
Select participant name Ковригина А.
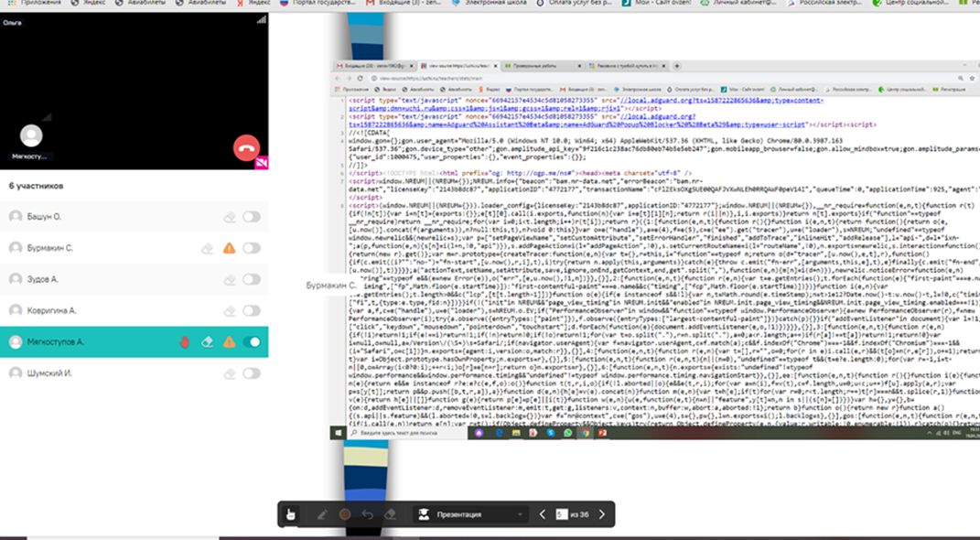click(x=51, y=310)
